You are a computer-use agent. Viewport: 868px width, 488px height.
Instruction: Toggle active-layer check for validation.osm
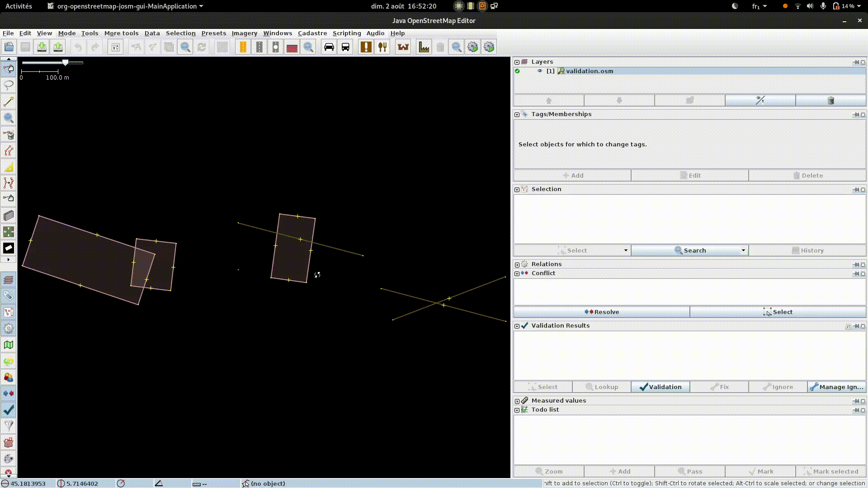(517, 71)
